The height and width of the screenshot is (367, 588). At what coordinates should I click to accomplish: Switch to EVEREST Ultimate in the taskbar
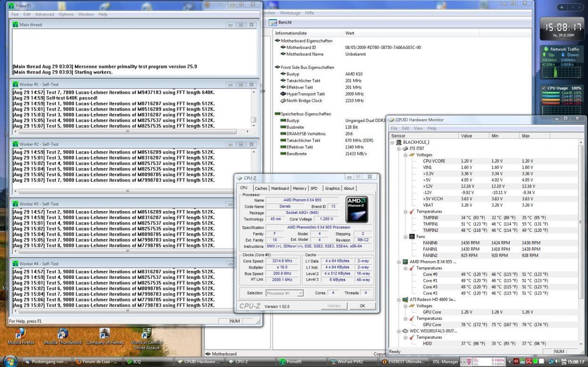(405, 362)
